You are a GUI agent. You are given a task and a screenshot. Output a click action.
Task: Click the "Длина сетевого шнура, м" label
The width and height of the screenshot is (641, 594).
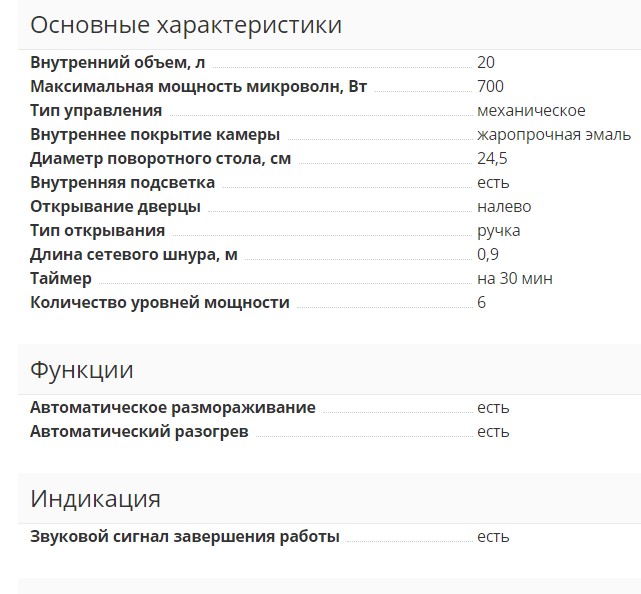coord(134,255)
